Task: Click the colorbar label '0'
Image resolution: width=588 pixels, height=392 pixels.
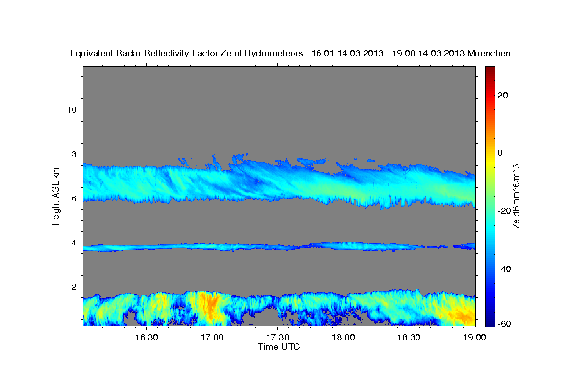Action: coord(500,153)
